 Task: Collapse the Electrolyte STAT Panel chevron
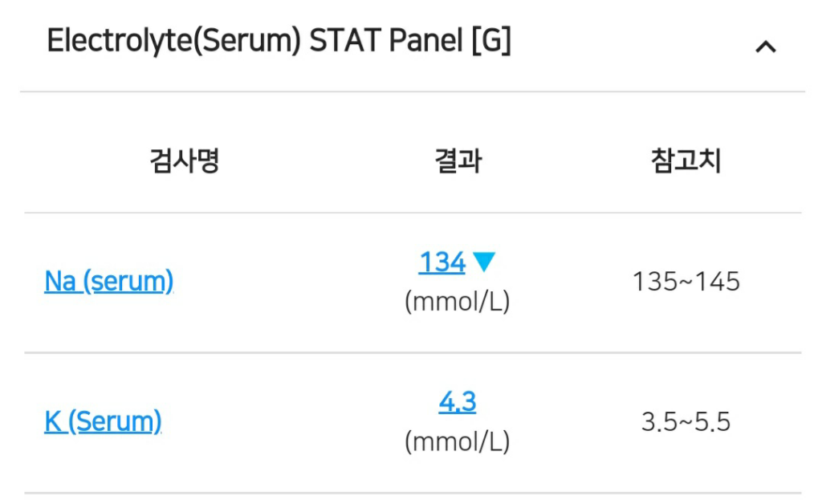[x=766, y=47]
